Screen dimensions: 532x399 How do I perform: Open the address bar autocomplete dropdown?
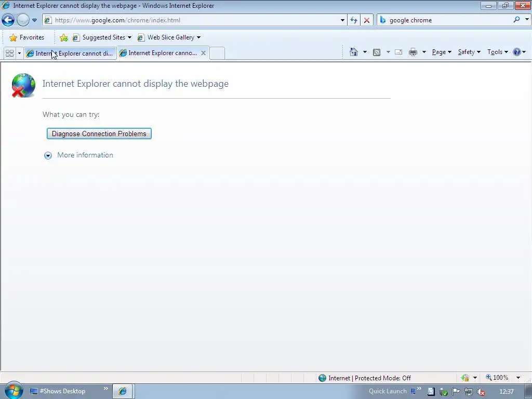tap(342, 20)
